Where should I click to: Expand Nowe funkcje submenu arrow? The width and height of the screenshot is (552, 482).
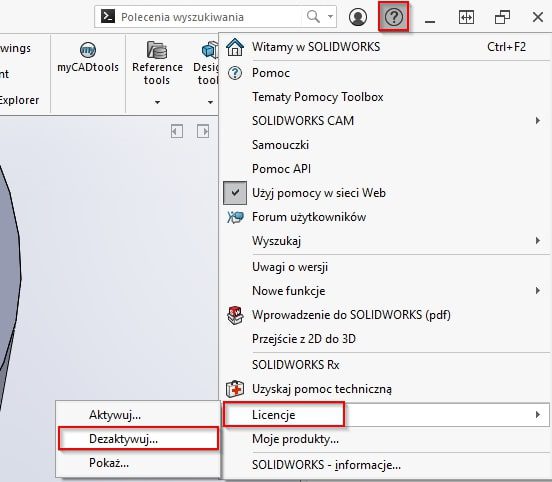pyautogui.click(x=538, y=291)
